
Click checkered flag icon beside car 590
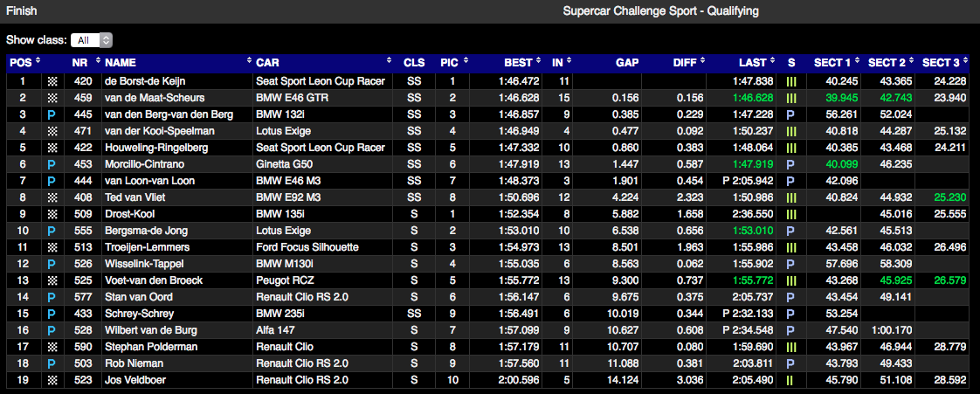pos(52,347)
